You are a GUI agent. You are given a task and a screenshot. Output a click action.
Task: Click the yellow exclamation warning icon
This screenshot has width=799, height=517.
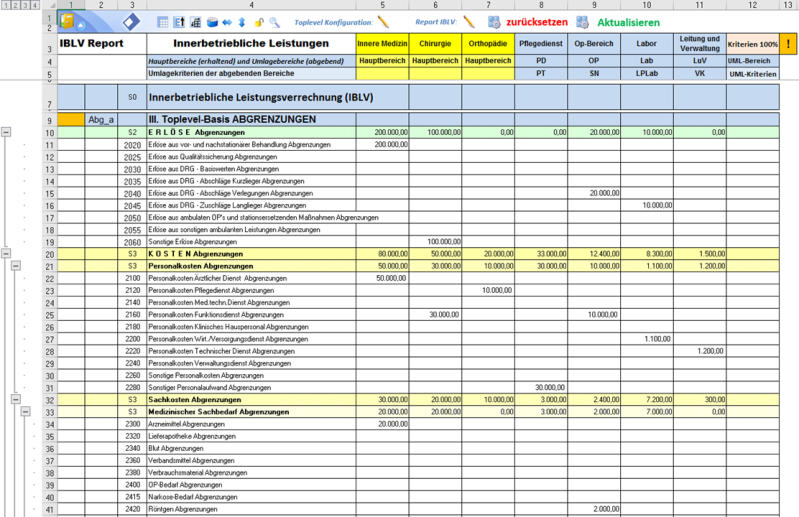point(789,44)
